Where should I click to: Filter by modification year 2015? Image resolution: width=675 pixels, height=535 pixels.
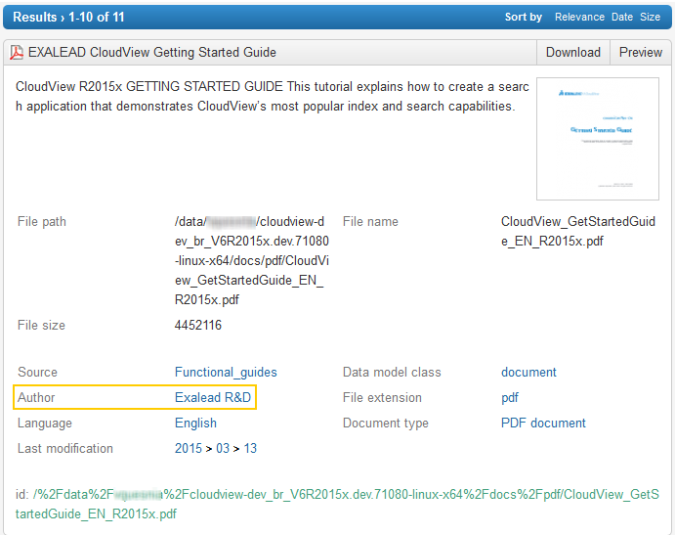coord(188,448)
